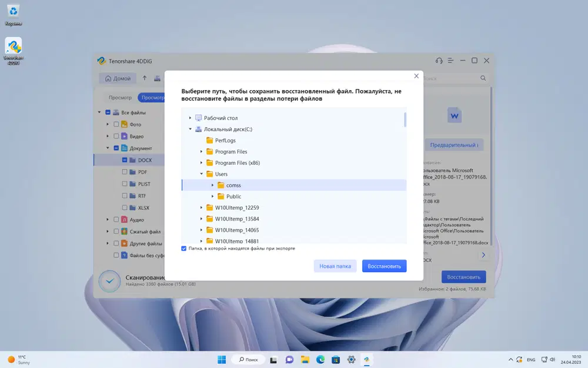Select folder W10UItemp_12259

coord(236,208)
